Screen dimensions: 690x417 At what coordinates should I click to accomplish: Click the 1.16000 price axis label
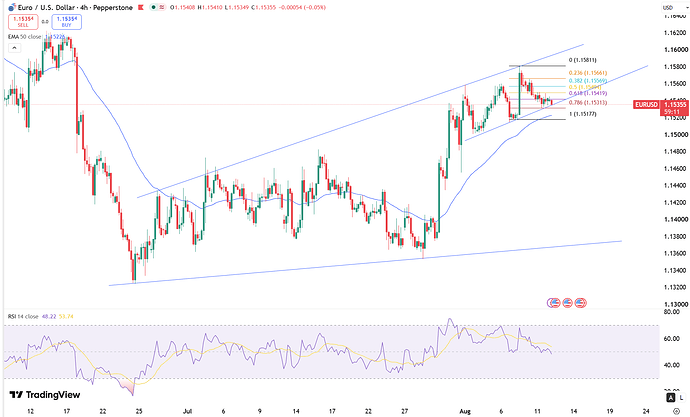point(675,50)
